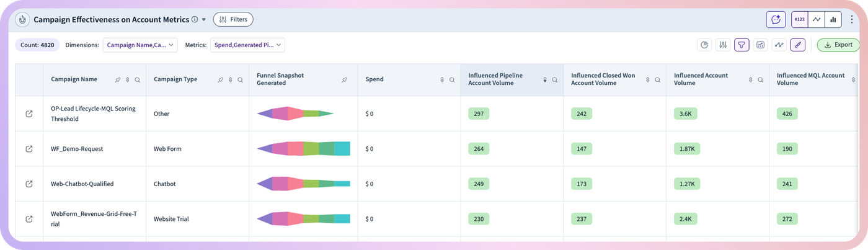Switch to the line chart view

817,19
